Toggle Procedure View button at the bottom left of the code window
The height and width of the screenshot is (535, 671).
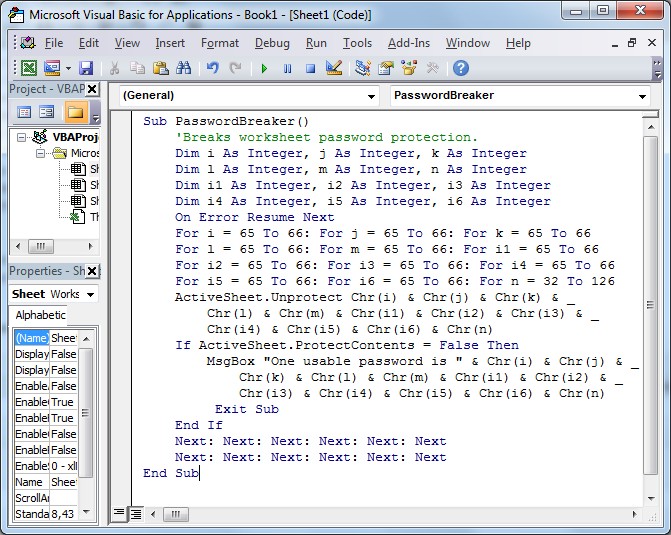click(x=119, y=513)
